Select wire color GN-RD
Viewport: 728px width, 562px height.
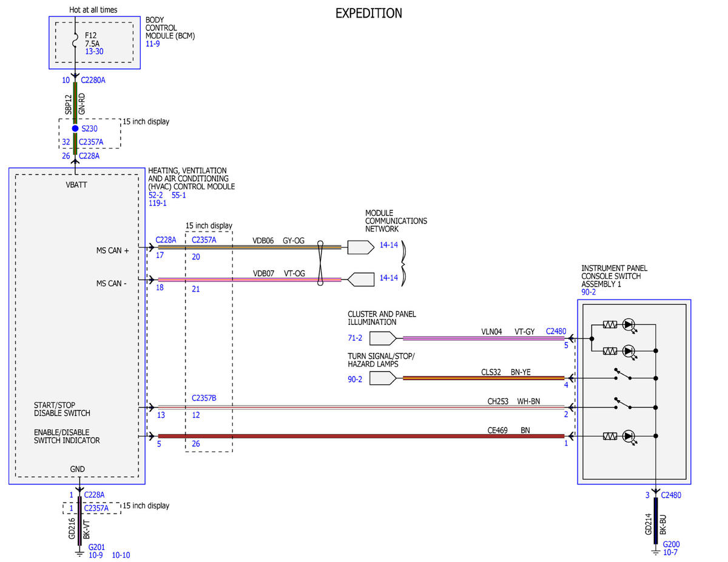click(x=82, y=105)
